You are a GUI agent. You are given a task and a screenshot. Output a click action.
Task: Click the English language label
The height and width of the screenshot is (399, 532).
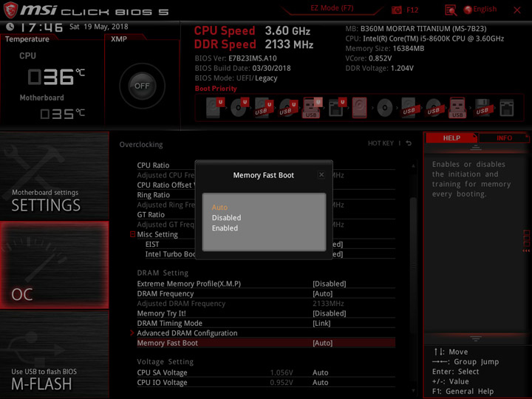click(485, 9)
